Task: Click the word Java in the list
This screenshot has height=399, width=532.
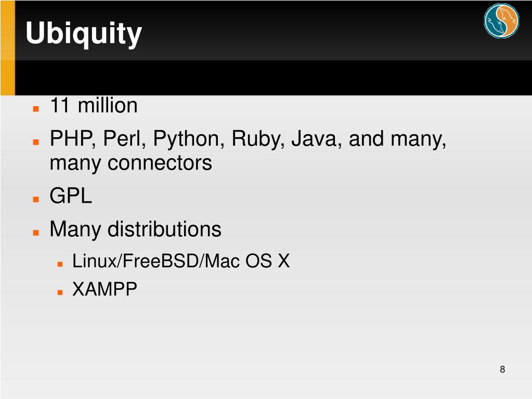Action: (x=317, y=139)
